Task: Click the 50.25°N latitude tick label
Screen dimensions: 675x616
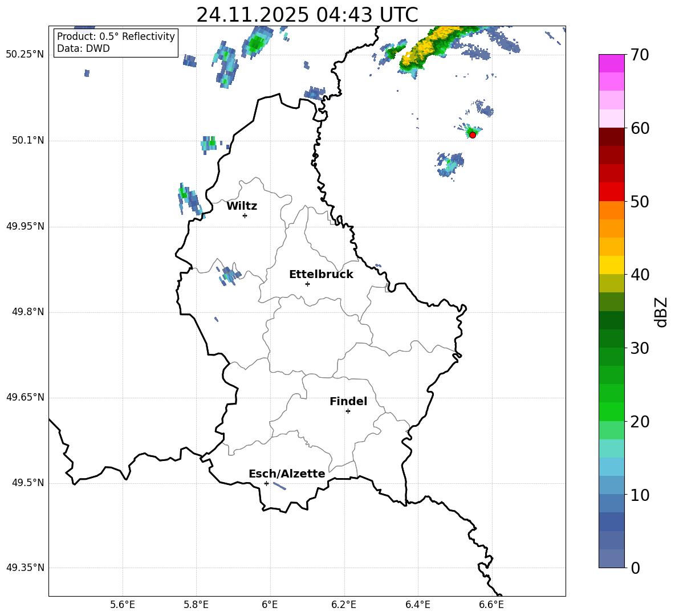Action: coord(25,55)
